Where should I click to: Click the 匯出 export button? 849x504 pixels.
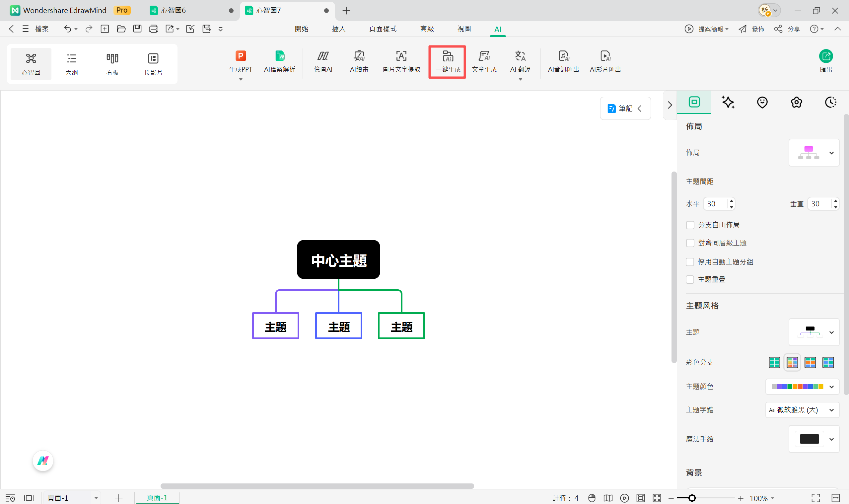pos(826,61)
